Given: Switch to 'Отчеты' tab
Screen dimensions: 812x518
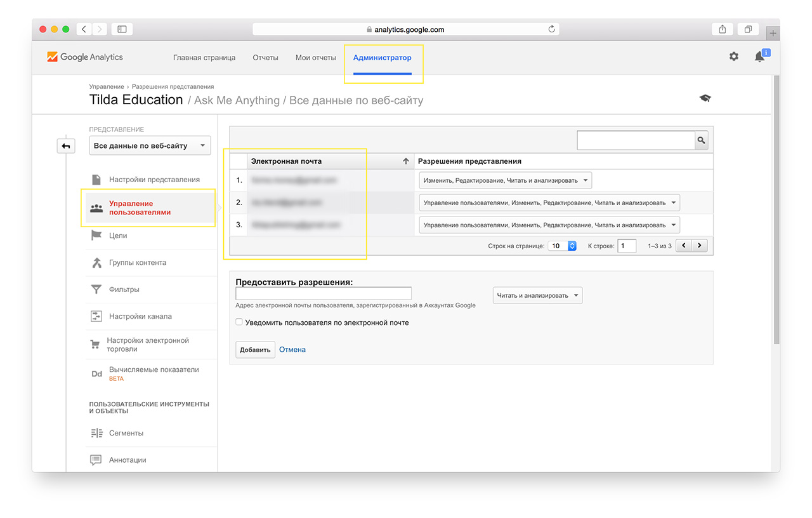Looking at the screenshot, I should click(265, 57).
